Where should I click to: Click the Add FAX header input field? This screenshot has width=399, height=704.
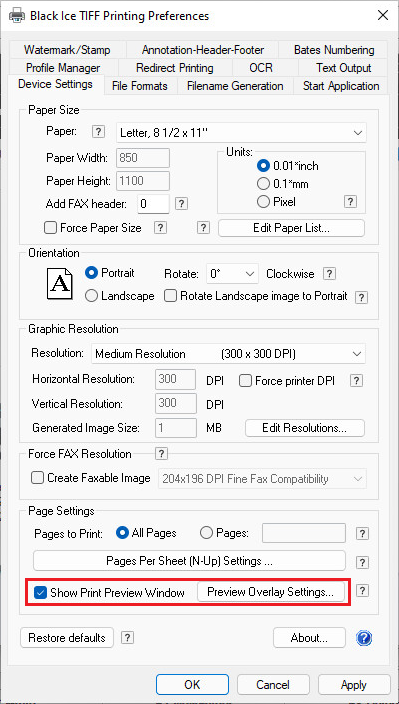153,204
